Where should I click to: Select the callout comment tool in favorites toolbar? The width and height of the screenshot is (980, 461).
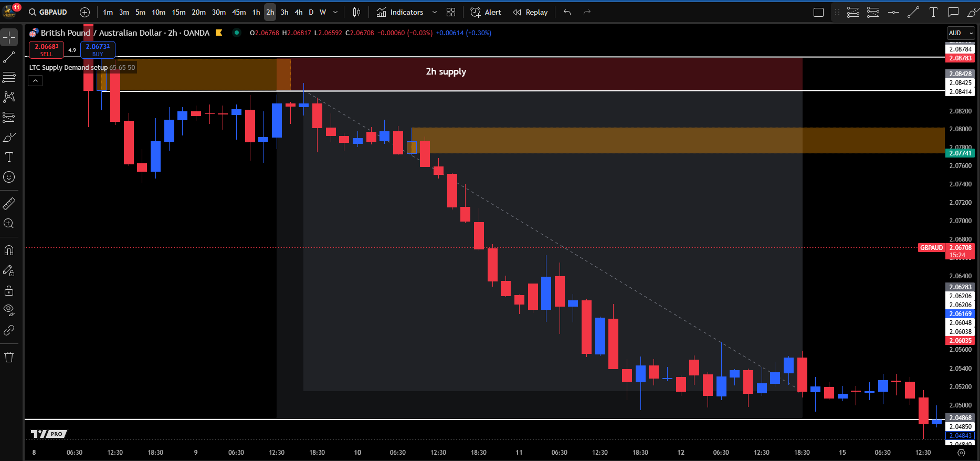[953, 12]
